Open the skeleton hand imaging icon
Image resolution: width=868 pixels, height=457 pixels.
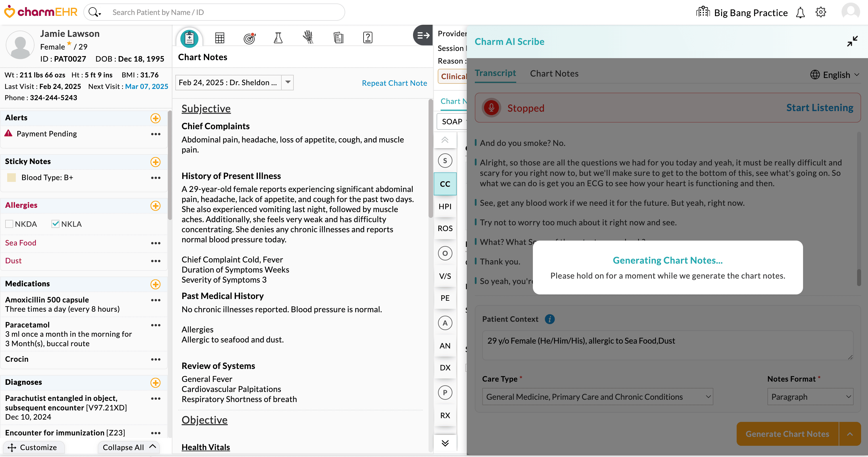coord(308,37)
